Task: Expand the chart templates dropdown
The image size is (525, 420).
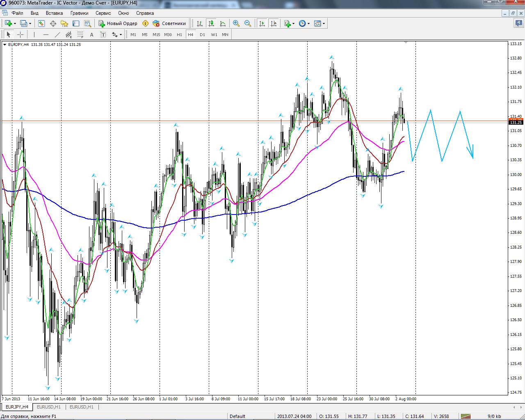Action: point(324,23)
